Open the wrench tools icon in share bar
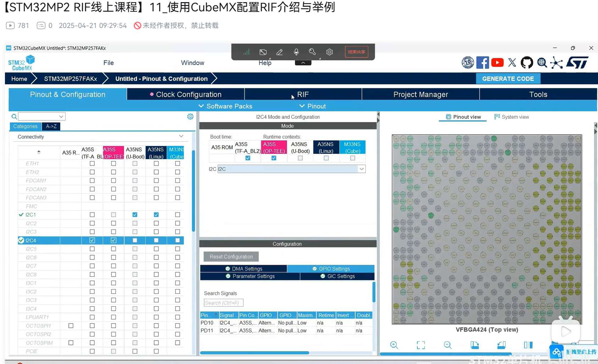 (312, 52)
